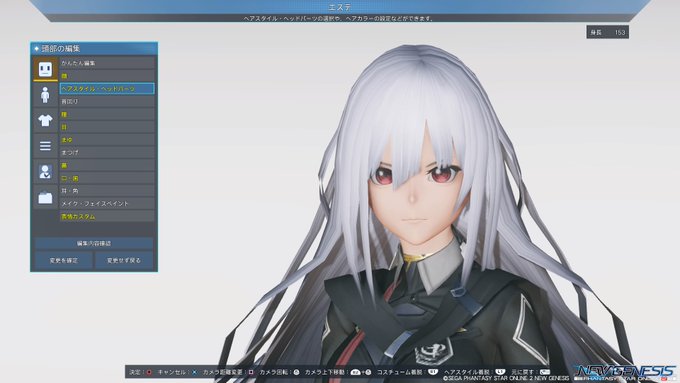Click the カメラ回転 control hint
Screen dimensions: 680x383
pos(279,372)
